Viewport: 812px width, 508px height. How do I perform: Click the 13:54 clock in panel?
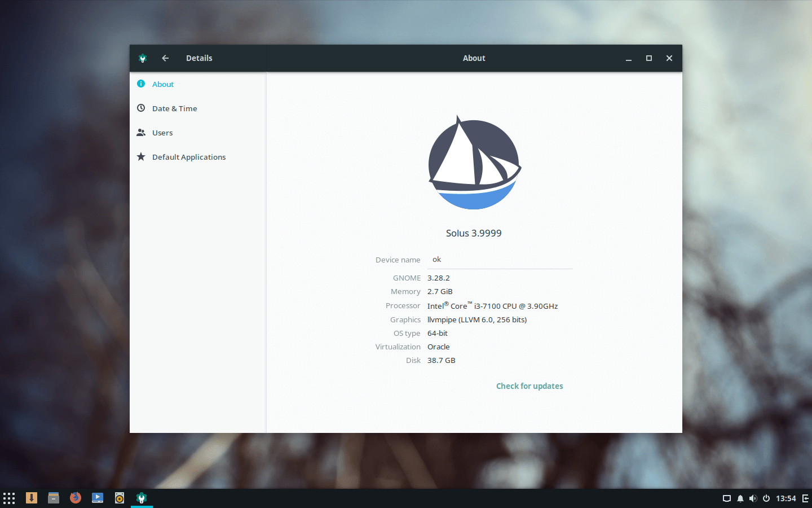coord(786,498)
